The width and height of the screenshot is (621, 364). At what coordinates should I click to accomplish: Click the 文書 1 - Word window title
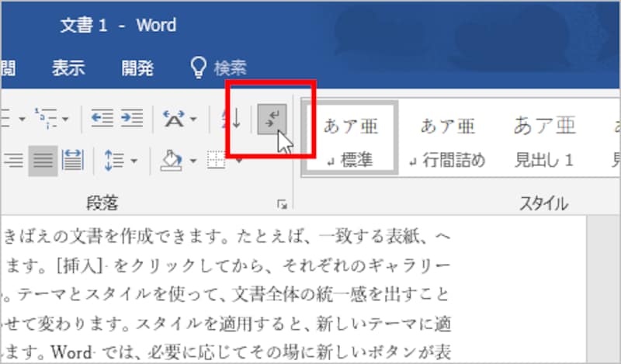tap(119, 26)
